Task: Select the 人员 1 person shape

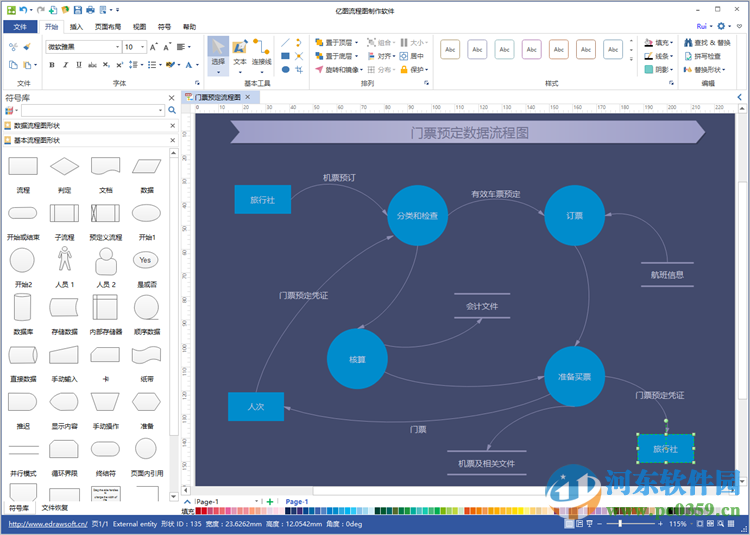Action: tap(65, 259)
